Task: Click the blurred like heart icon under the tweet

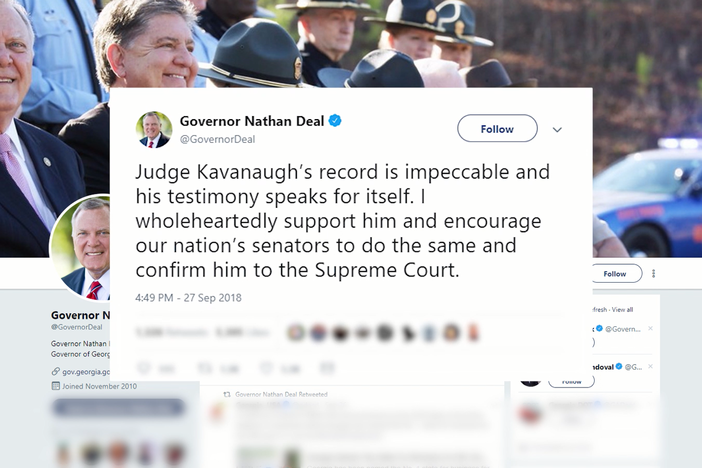Action: pos(266,368)
